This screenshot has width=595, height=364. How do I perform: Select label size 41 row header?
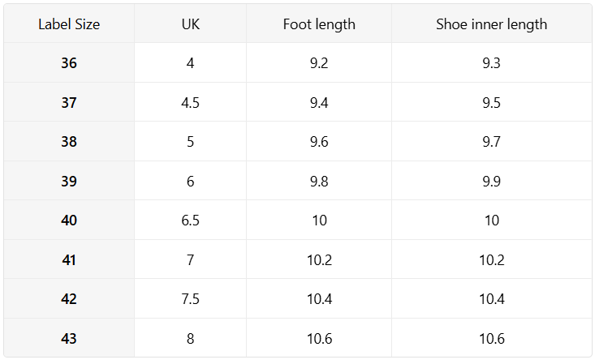tap(69, 259)
